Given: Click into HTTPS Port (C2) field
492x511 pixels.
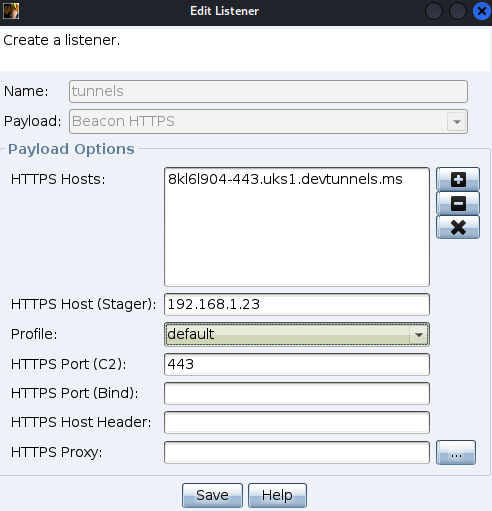Looking at the screenshot, I should tap(297, 364).
